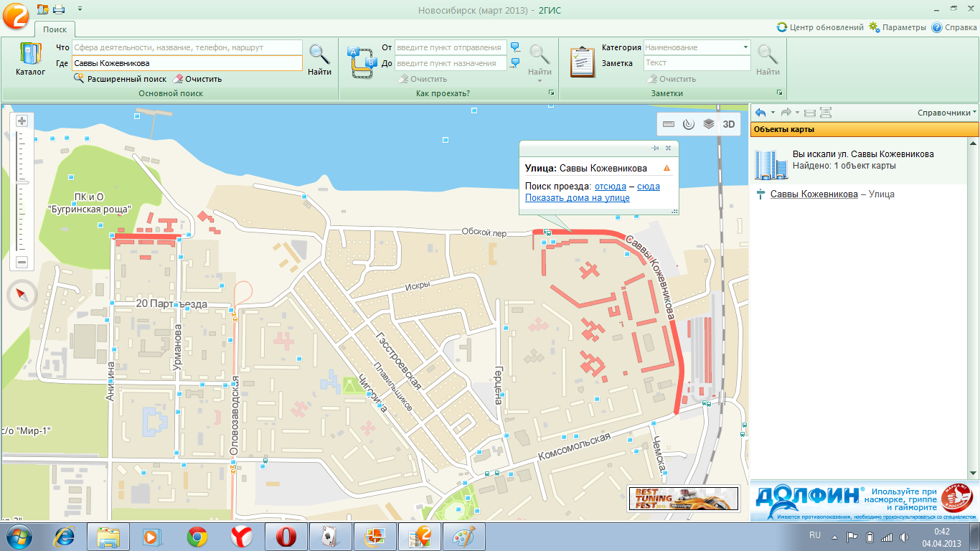
Task: Open the Параметры menu
Action: coord(897,27)
